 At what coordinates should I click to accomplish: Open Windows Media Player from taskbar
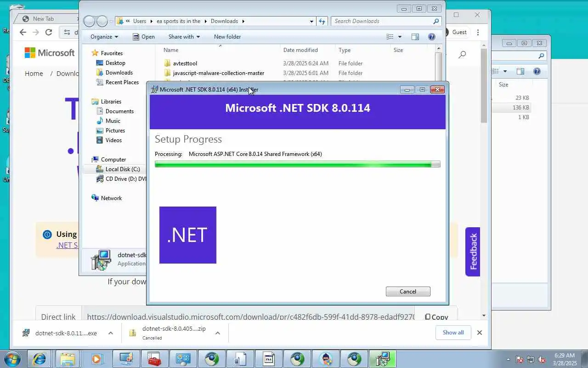tap(96, 359)
